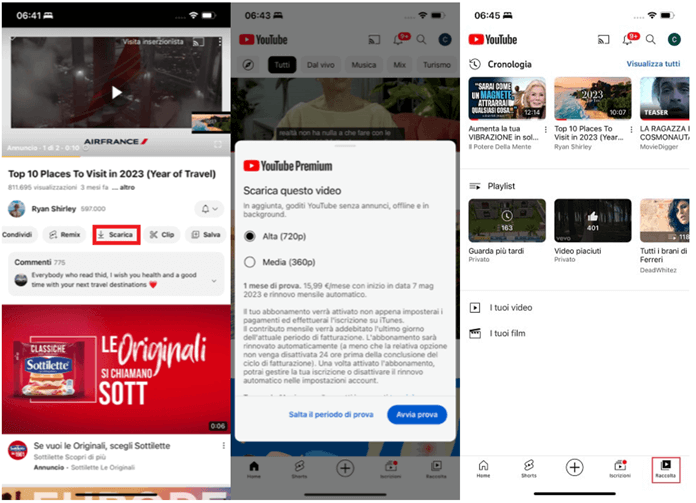The width and height of the screenshot is (696, 503).
Task: Click 'Visita inserzionista' ad link
Action: 153,42
